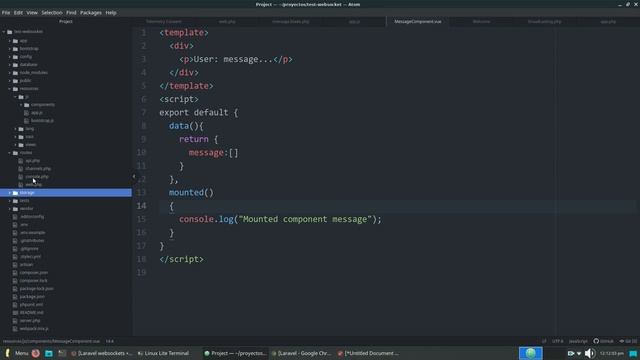The image size is (640, 360).
Task: Click the volume speaker tray icon
Action: click(x=589, y=353)
